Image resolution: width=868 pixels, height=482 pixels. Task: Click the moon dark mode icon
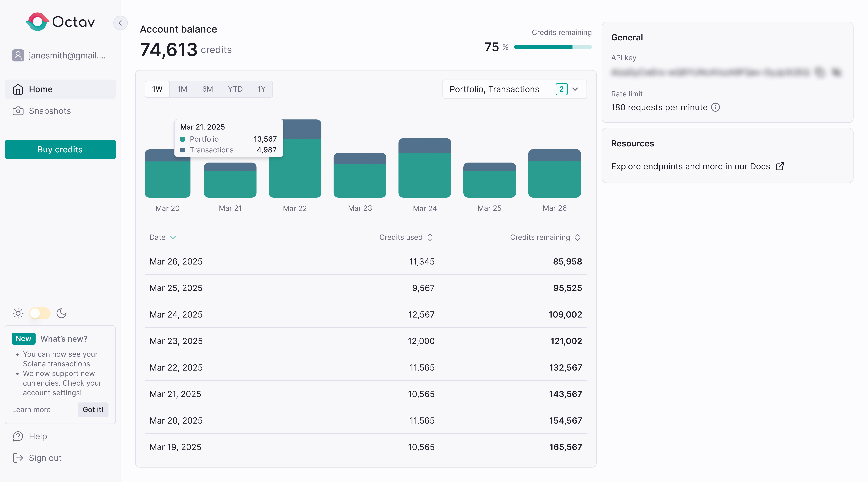(x=61, y=313)
